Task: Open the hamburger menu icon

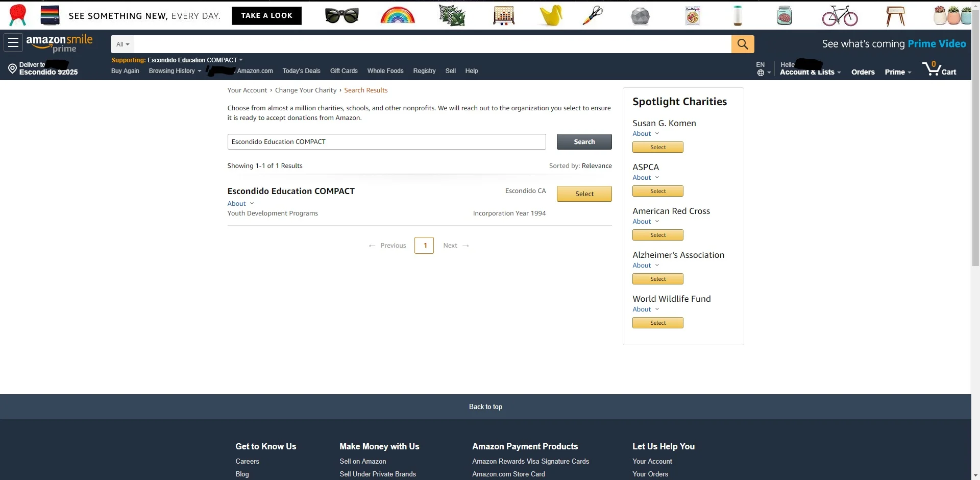Action: coord(13,43)
